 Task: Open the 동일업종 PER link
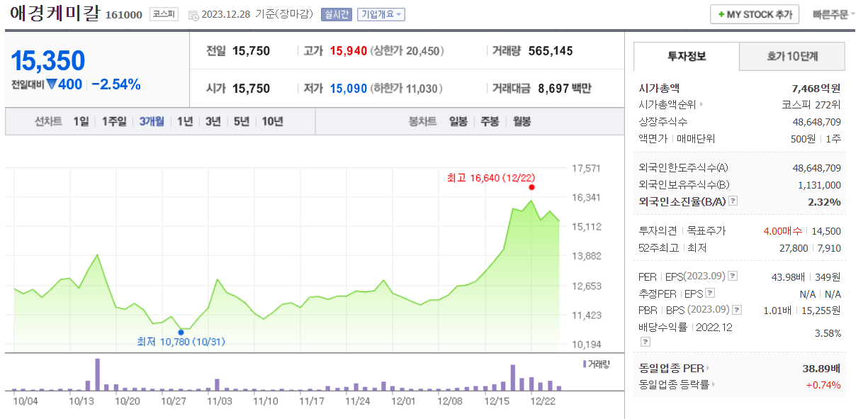[675, 368]
